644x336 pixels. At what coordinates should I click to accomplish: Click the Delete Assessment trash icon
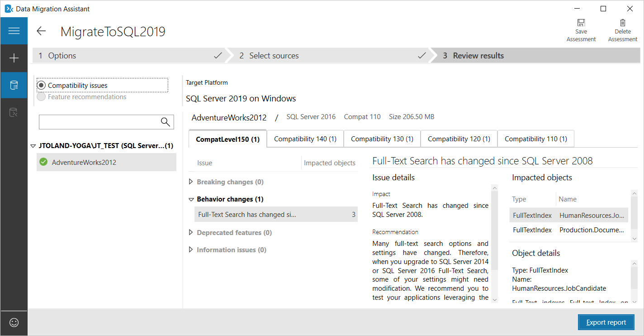click(623, 23)
